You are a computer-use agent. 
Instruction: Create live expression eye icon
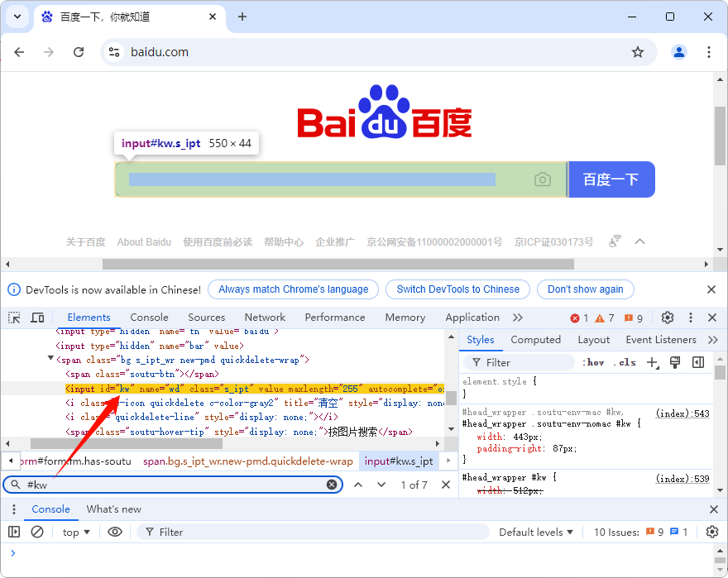point(115,532)
